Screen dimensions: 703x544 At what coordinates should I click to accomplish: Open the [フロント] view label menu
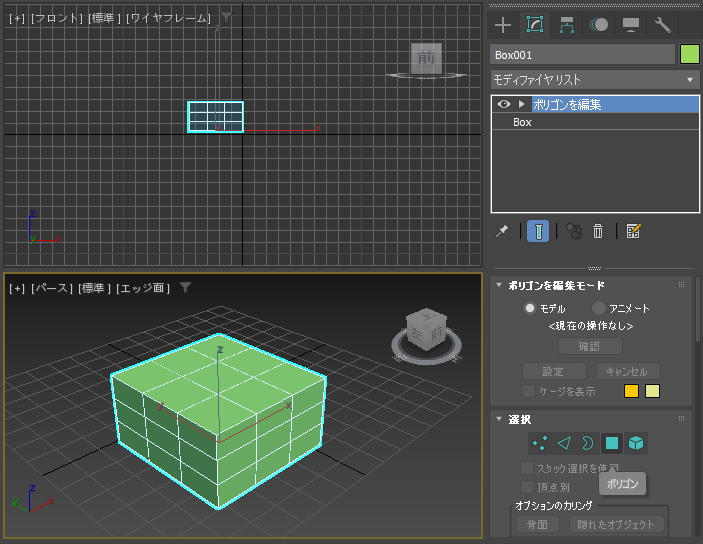coord(56,18)
